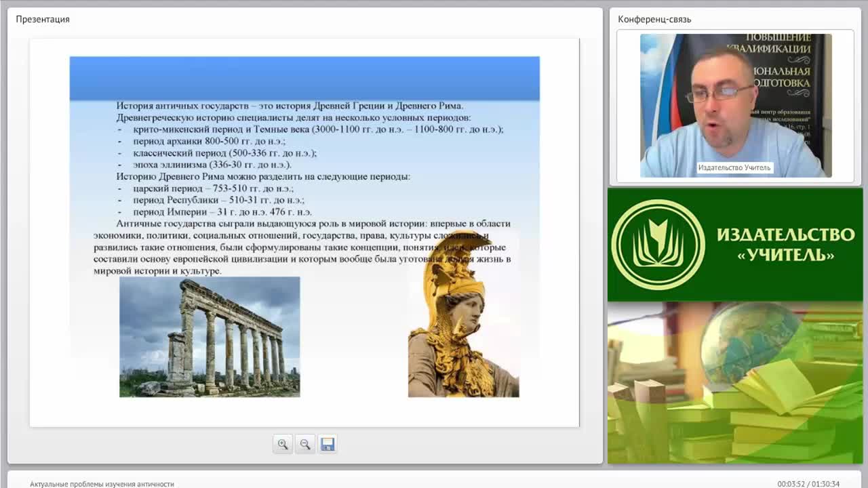Click the blue header bar of the slide

click(x=304, y=79)
